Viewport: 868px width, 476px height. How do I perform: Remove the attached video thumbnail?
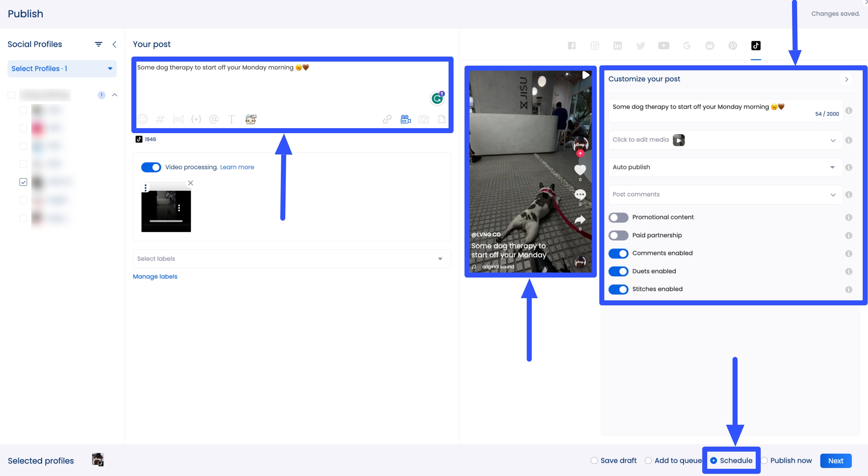tap(191, 183)
